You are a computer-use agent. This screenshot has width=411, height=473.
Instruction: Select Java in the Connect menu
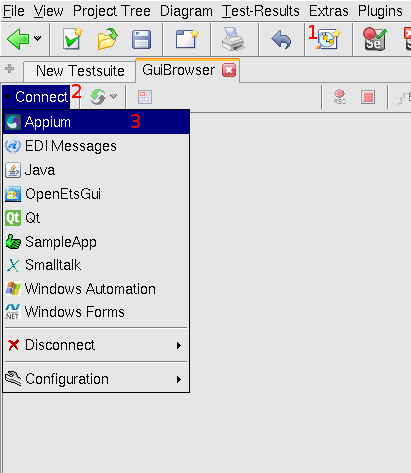[x=96, y=170]
